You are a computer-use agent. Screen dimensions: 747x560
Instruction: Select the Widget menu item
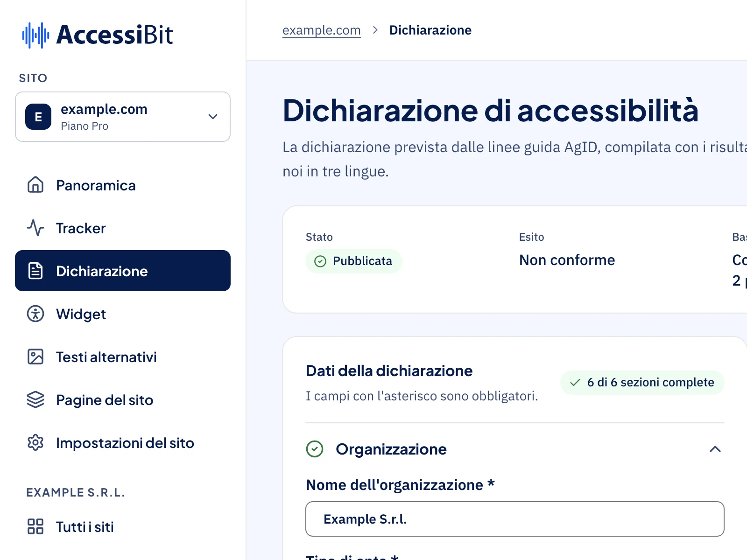pos(123,314)
